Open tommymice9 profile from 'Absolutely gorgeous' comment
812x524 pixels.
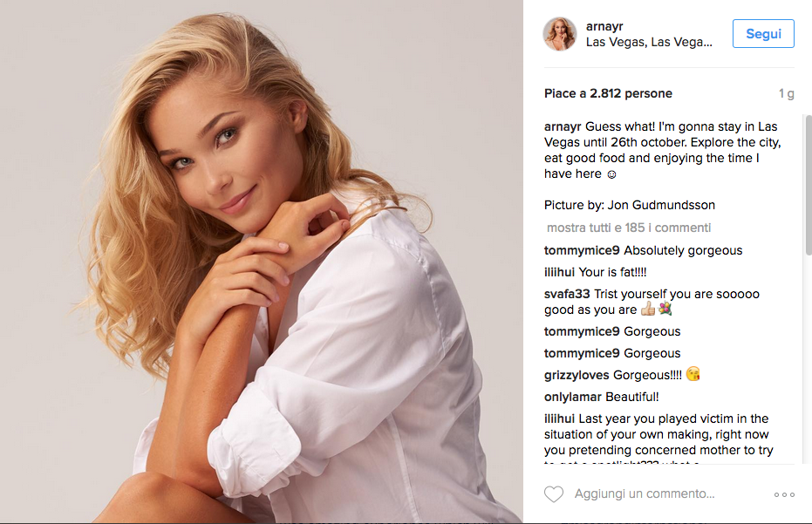tap(582, 250)
